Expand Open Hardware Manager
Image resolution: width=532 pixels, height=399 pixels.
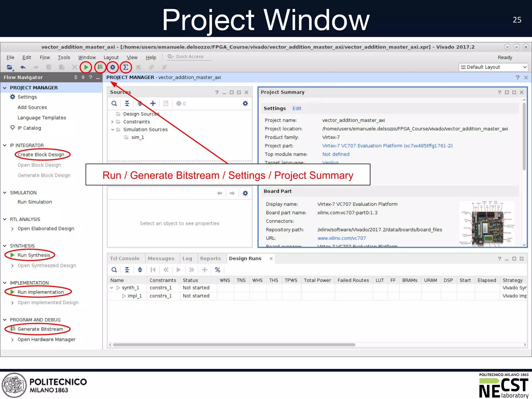[x=12, y=340]
